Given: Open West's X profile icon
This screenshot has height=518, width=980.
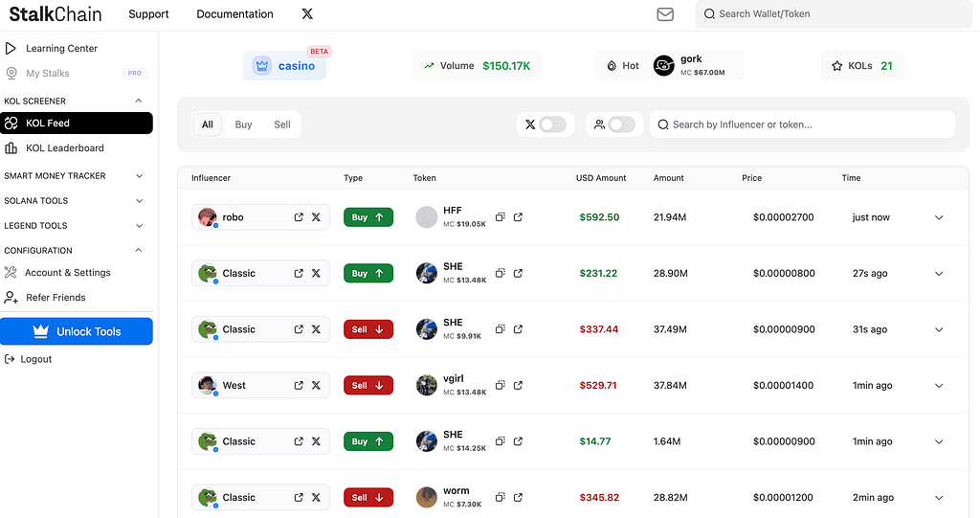Looking at the screenshot, I should point(316,385).
